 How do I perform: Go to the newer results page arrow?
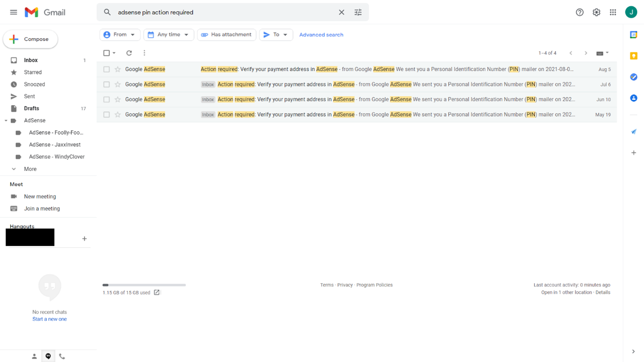tap(571, 53)
